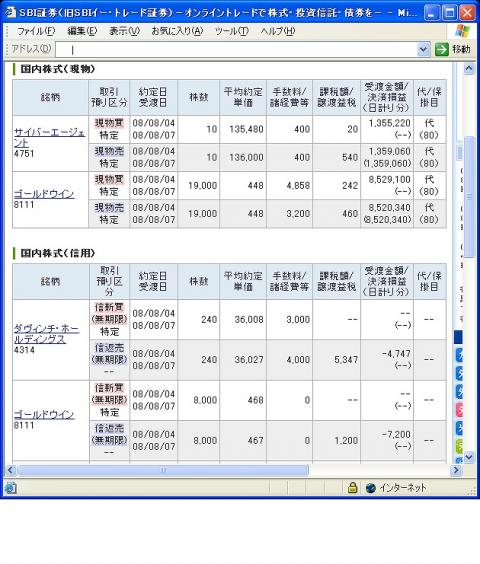
Task: Open the ファイル(F) menu
Action: tap(36, 31)
